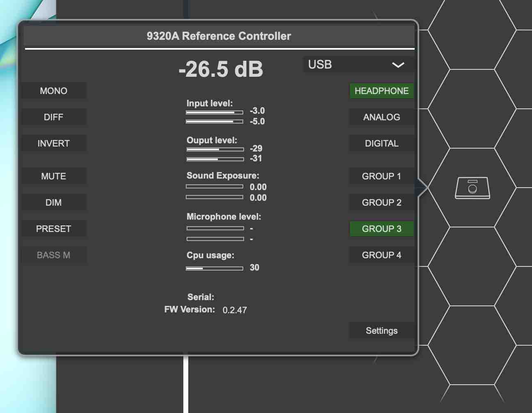
Task: Click the Microphone level label
Action: (224, 217)
